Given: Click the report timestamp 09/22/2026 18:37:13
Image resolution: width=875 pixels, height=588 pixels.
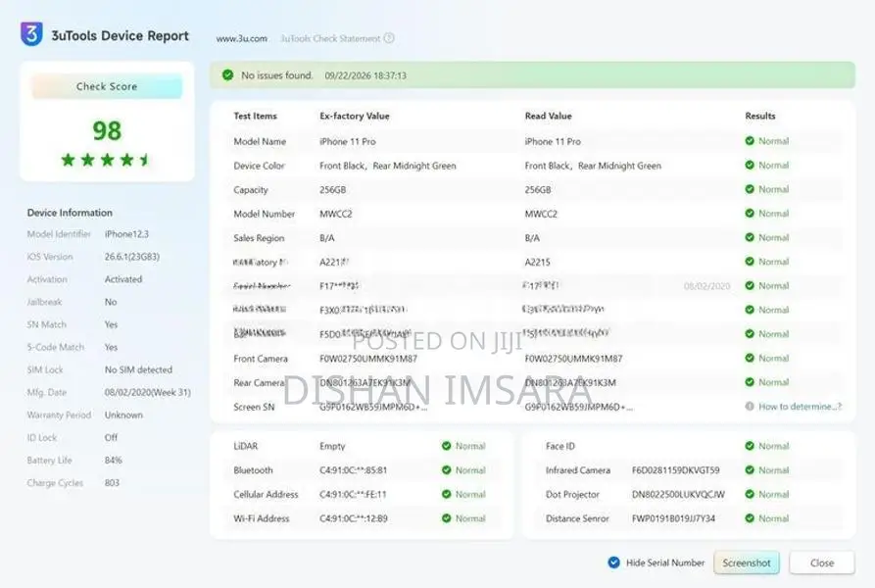Looking at the screenshot, I should click(x=365, y=75).
